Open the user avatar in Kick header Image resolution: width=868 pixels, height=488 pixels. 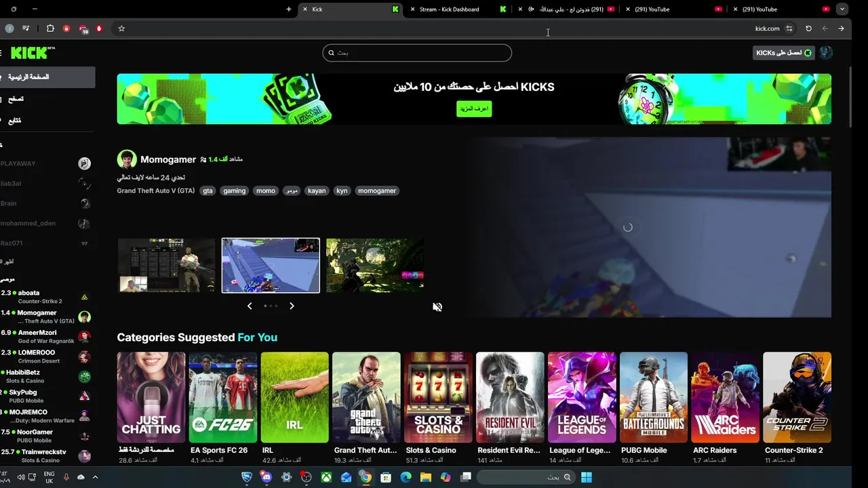click(825, 53)
